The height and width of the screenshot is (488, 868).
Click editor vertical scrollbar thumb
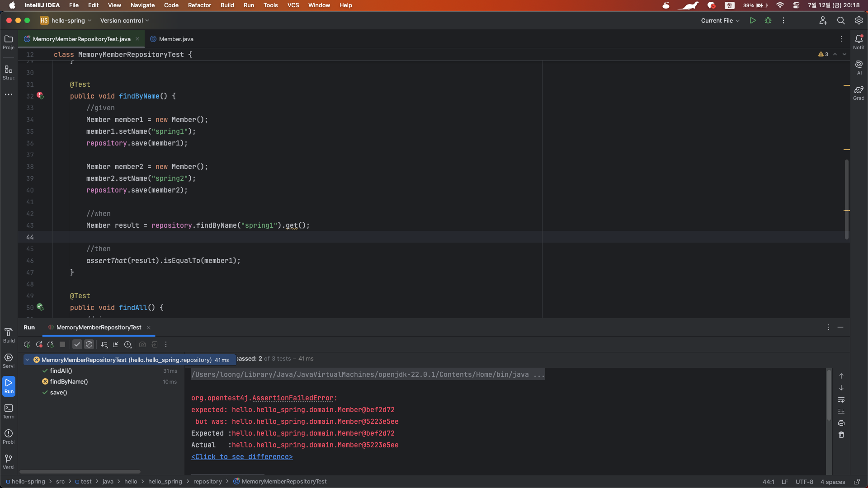(x=847, y=199)
